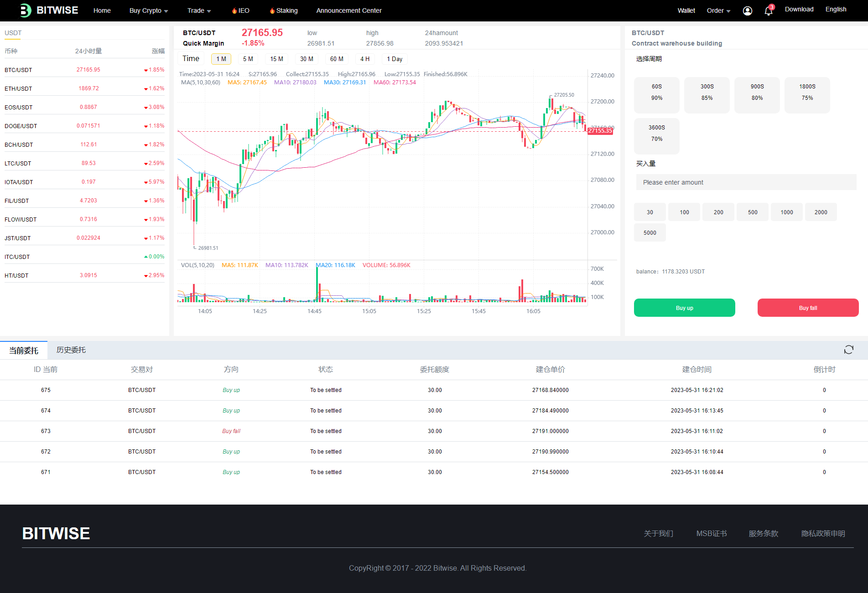This screenshot has height=593, width=868.
Task: Click the Staking flame icon
Action: coord(272,10)
